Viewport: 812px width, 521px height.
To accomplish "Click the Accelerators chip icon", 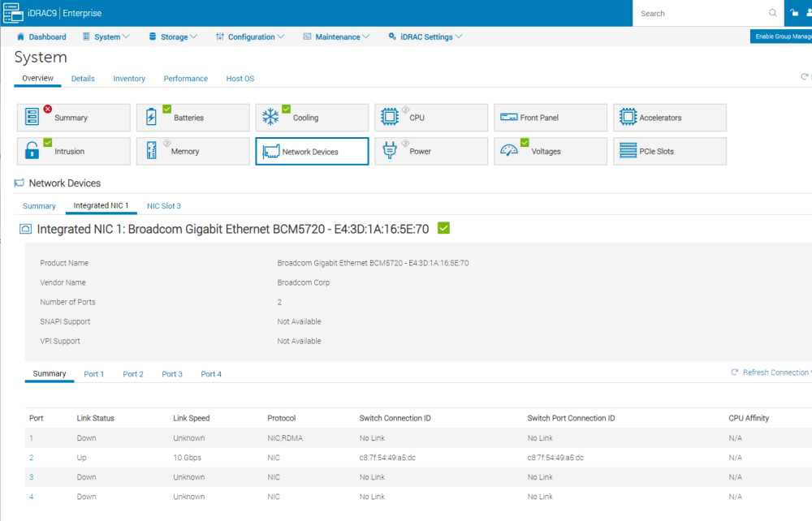I will pos(628,117).
